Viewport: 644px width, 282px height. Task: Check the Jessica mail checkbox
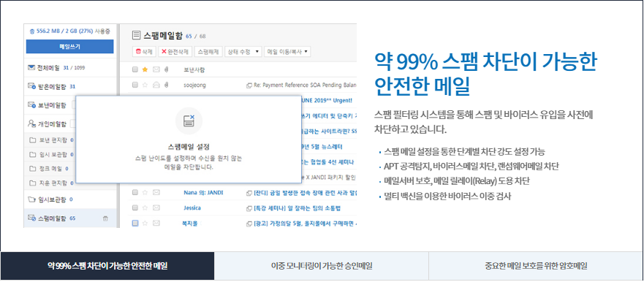pos(135,207)
